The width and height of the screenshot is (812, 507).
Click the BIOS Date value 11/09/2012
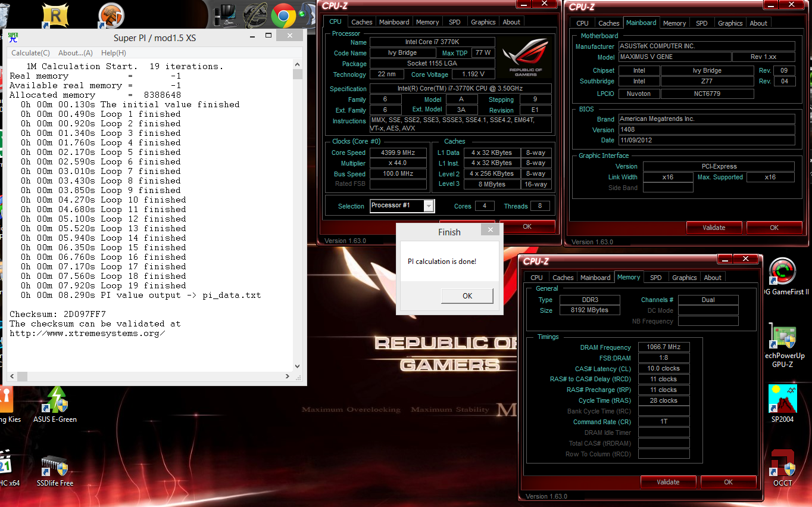[x=706, y=141]
